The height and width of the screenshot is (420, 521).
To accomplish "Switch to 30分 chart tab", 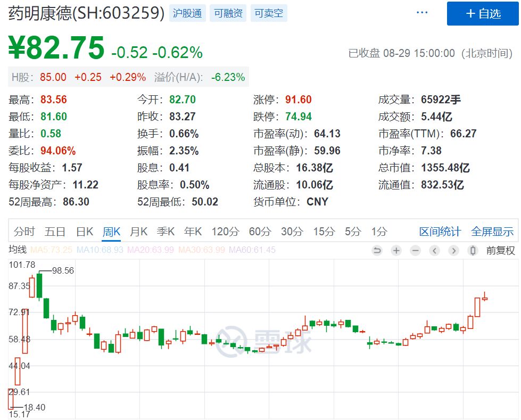I will [292, 231].
